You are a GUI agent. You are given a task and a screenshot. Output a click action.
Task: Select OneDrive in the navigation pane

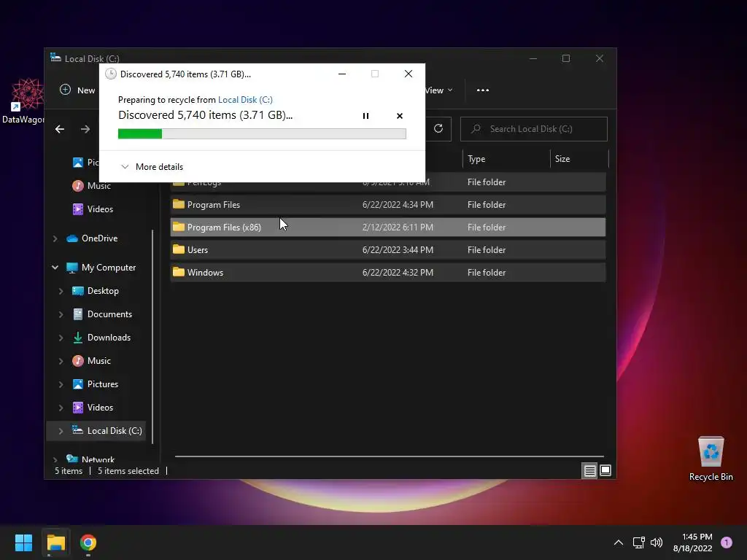click(x=91, y=238)
